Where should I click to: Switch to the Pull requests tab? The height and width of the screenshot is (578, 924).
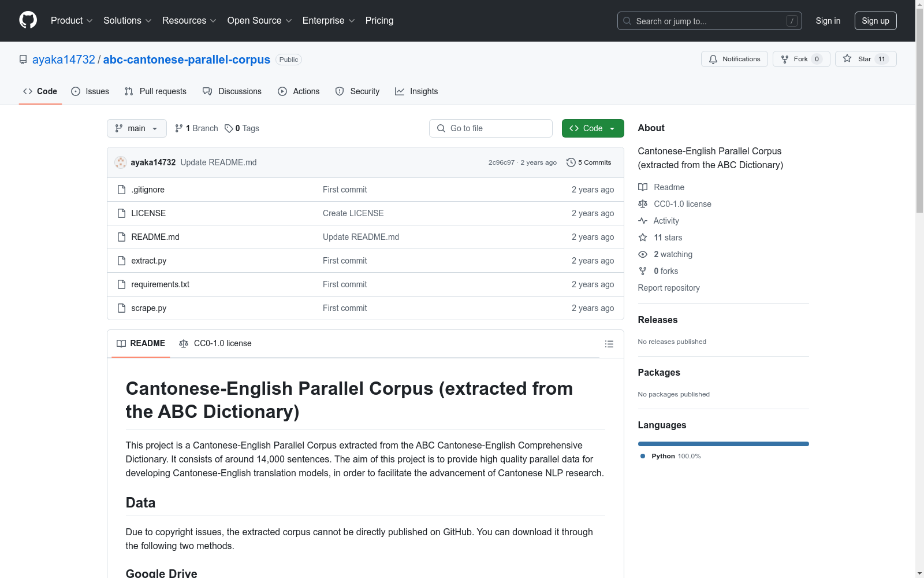click(155, 91)
